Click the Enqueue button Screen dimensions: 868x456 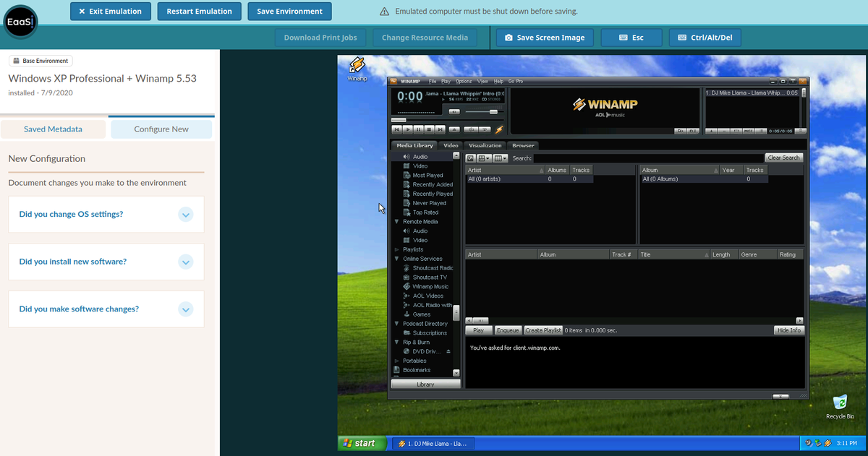508,330
